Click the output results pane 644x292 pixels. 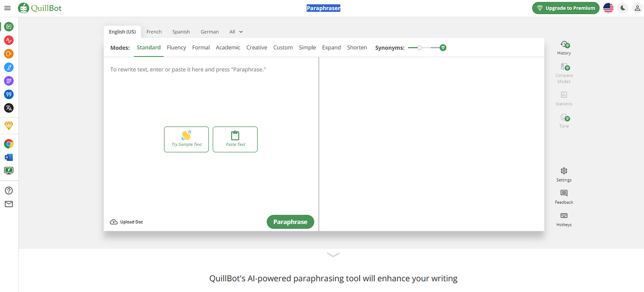432,144
